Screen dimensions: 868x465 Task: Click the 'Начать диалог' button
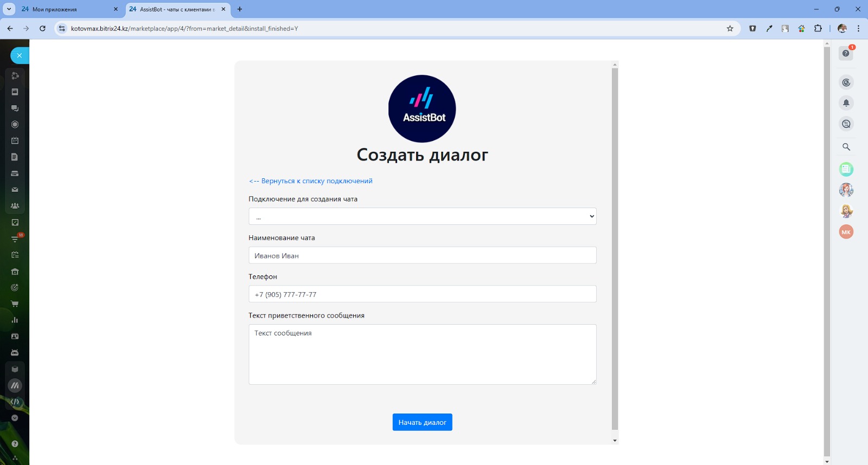(x=423, y=422)
